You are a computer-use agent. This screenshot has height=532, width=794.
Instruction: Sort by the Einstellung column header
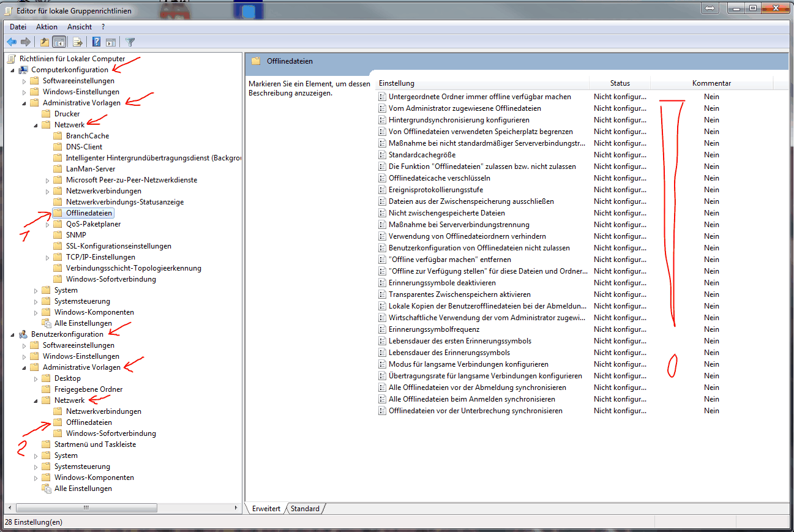pos(482,83)
